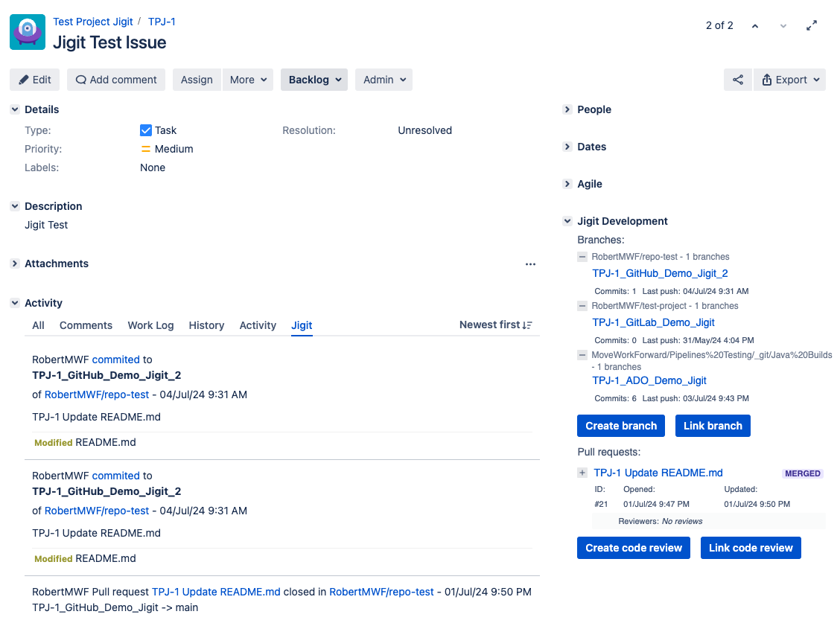Go to next issue with down arrow icon
The image size is (840, 623).
[783, 25]
